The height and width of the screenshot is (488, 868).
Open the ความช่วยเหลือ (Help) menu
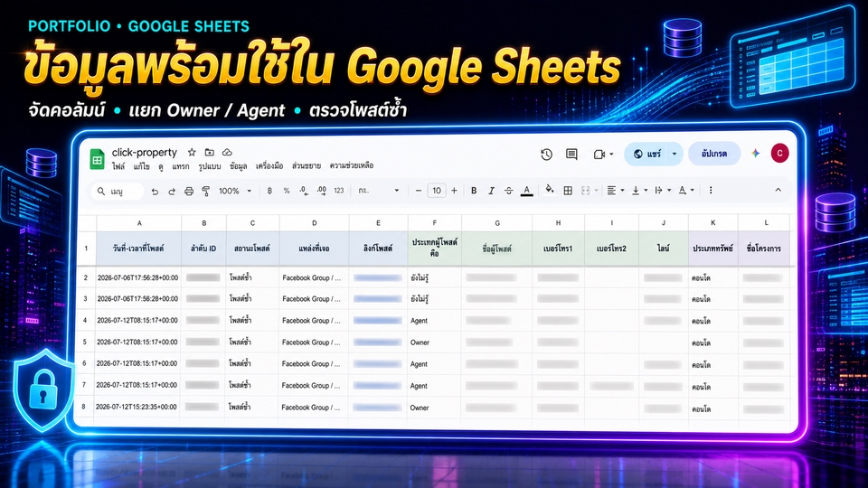tap(352, 166)
